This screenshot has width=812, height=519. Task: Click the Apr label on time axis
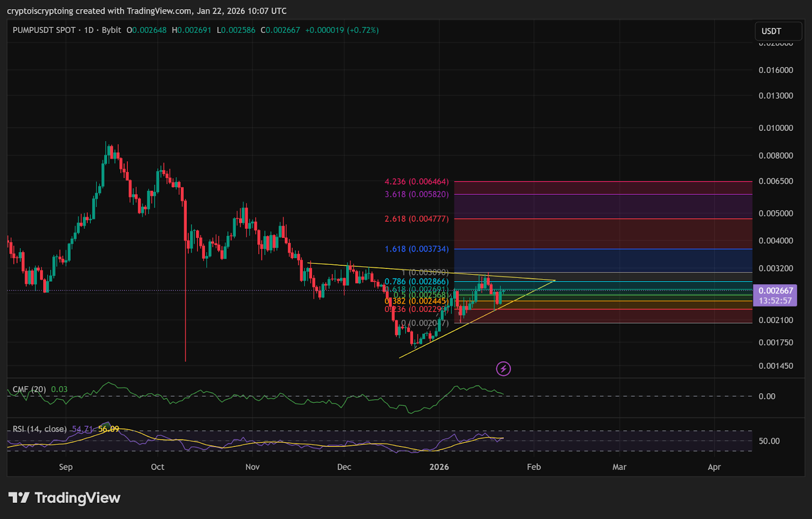pyautogui.click(x=714, y=467)
